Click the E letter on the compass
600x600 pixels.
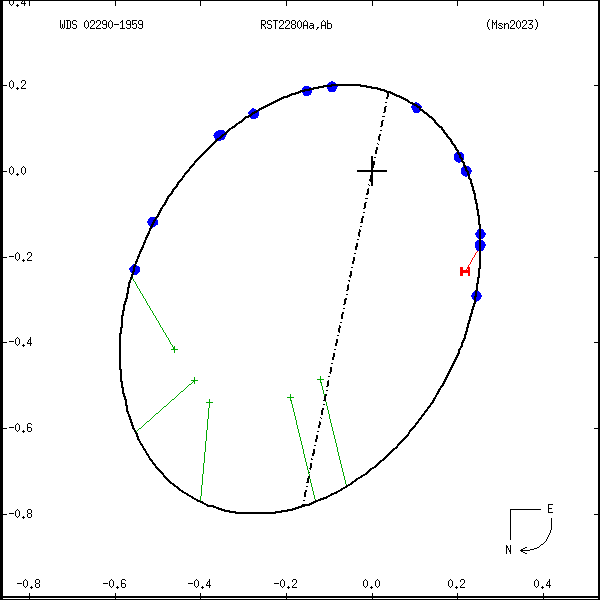[x=549, y=509]
